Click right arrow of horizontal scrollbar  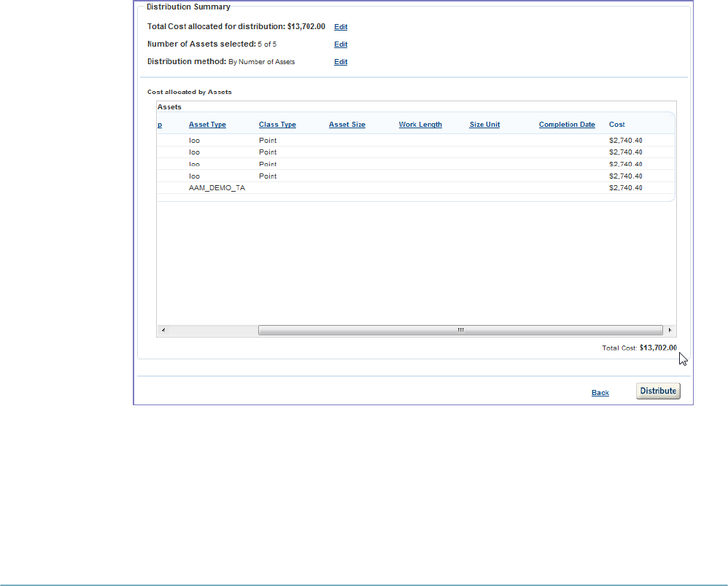[x=670, y=330]
